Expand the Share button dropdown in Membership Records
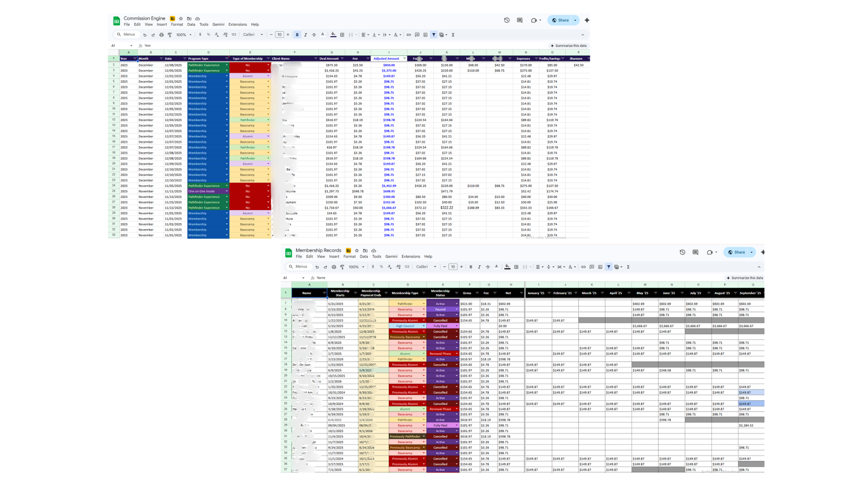Image resolution: width=868 pixels, height=488 pixels. tap(751, 252)
